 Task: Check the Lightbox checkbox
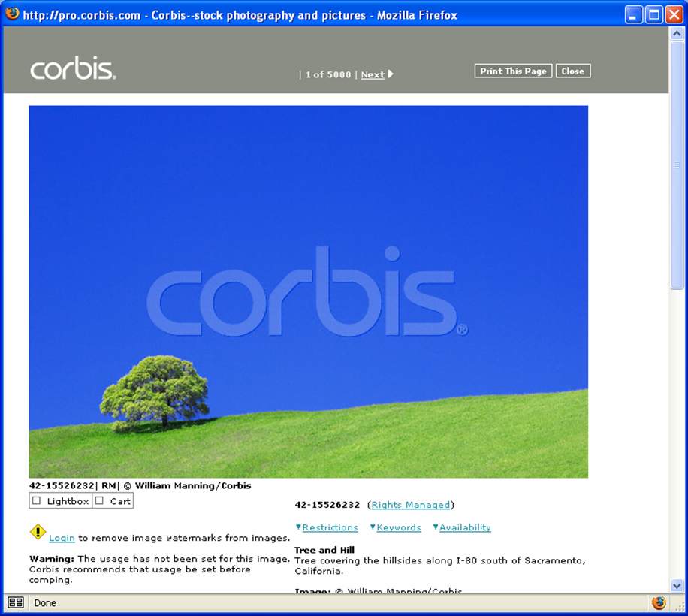pyautogui.click(x=37, y=501)
